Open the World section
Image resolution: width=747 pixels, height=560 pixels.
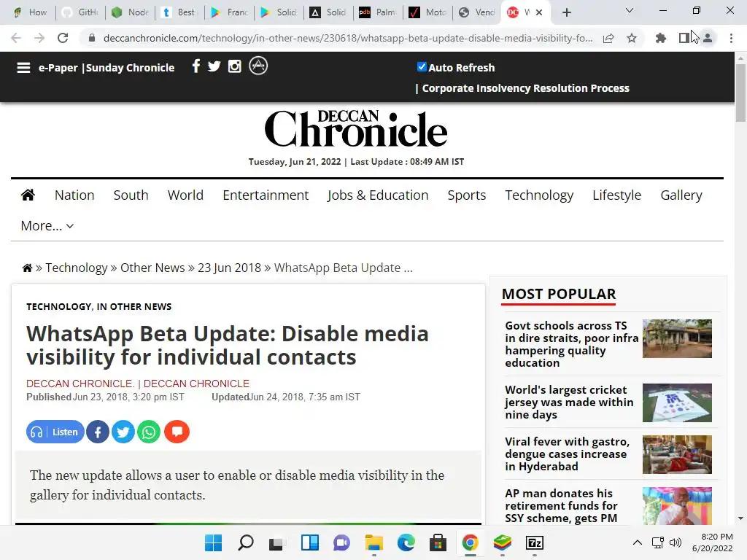click(x=185, y=195)
